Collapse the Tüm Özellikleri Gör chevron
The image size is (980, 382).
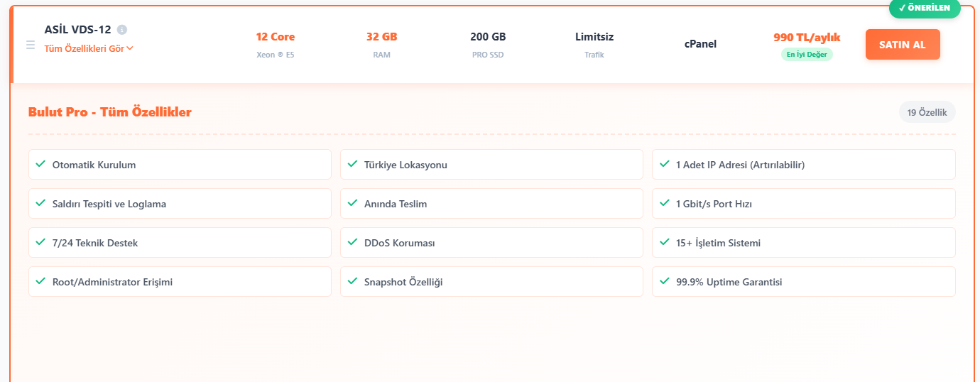[x=130, y=48]
